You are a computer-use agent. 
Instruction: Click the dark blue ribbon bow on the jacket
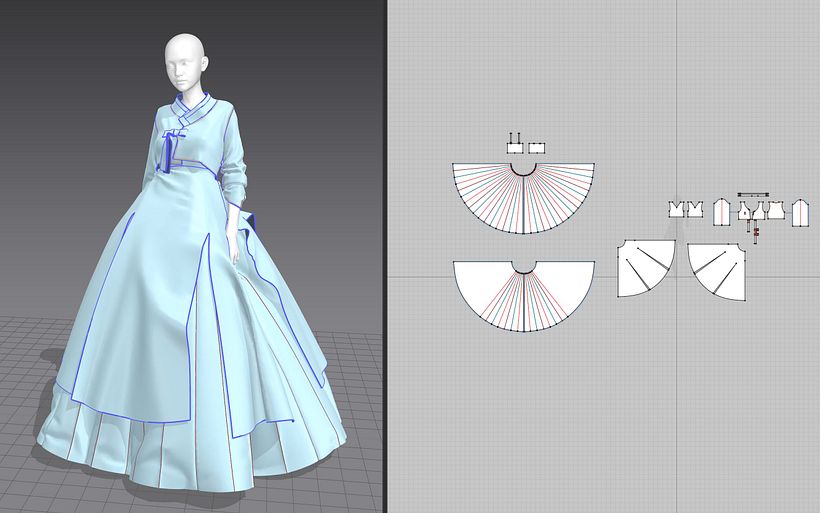pyautogui.click(x=168, y=151)
